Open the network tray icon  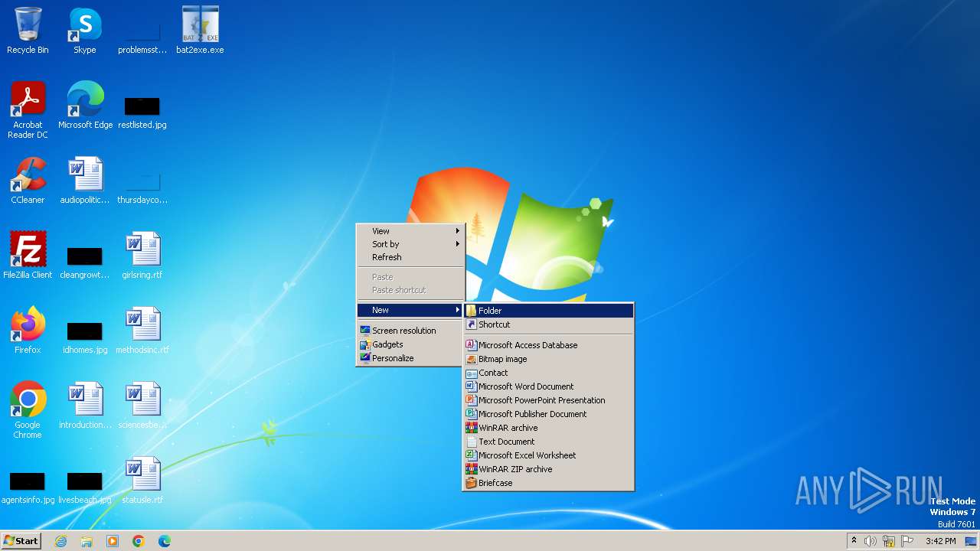pos(889,541)
